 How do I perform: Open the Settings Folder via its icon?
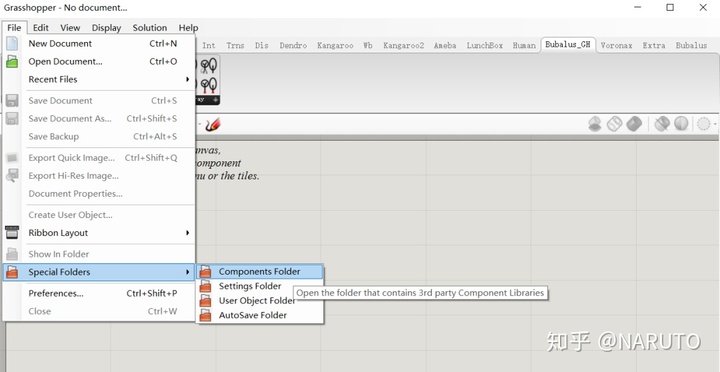(206, 286)
